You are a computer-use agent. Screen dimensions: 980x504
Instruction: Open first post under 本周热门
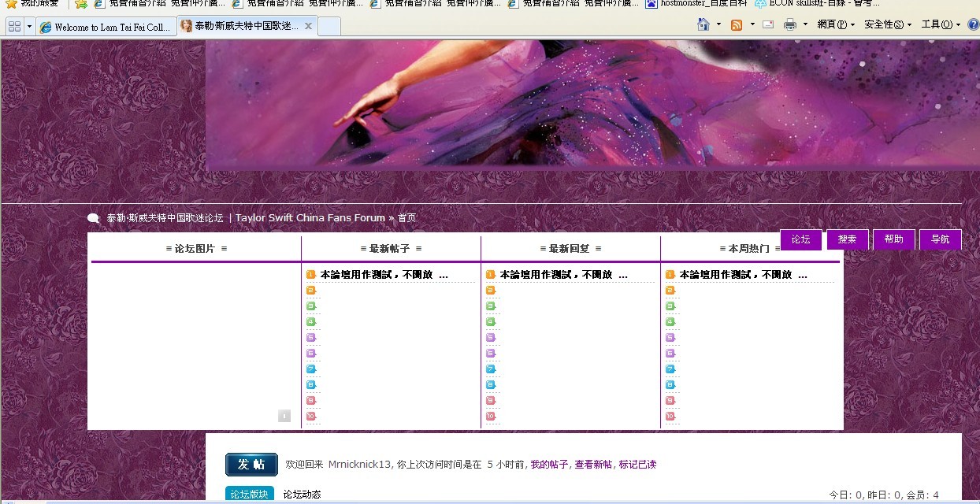pos(743,275)
